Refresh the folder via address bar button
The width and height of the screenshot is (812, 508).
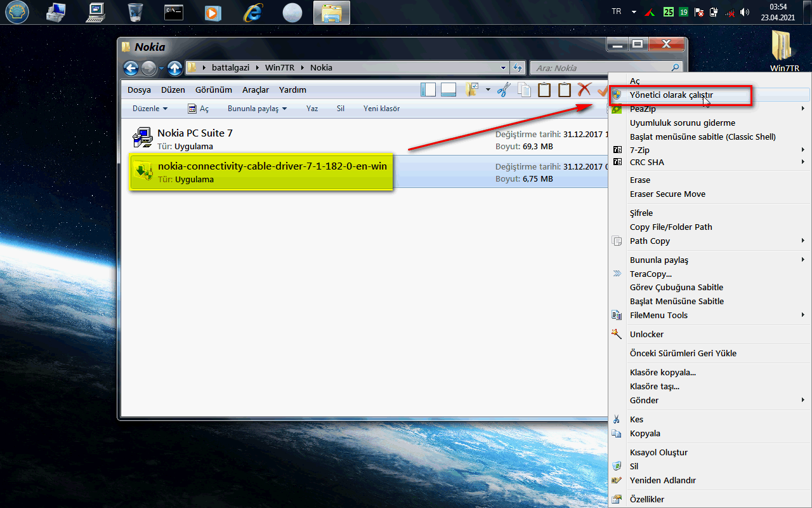518,68
